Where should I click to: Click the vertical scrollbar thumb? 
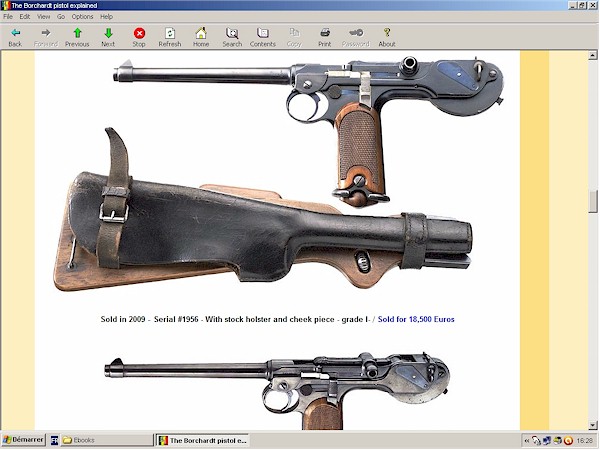593,201
